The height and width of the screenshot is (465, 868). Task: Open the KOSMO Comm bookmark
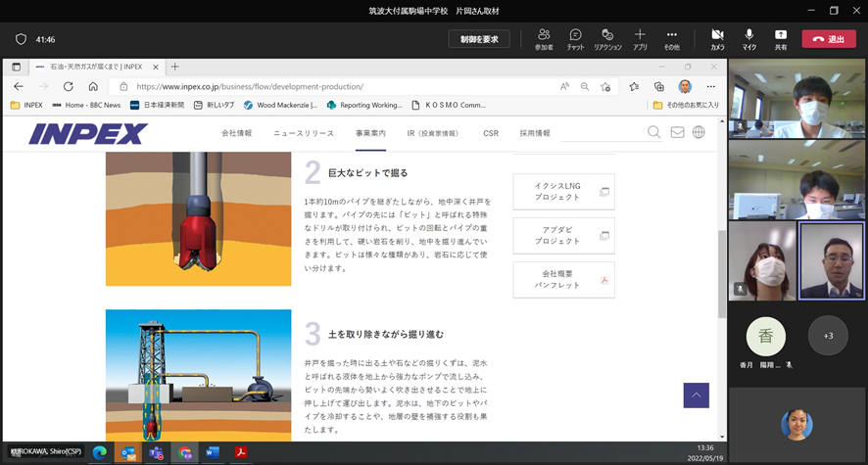tap(449, 105)
